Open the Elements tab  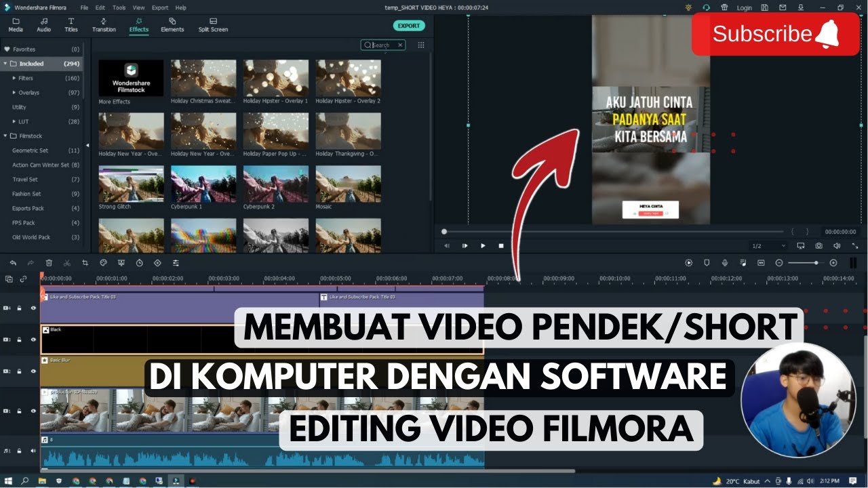pyautogui.click(x=172, y=25)
